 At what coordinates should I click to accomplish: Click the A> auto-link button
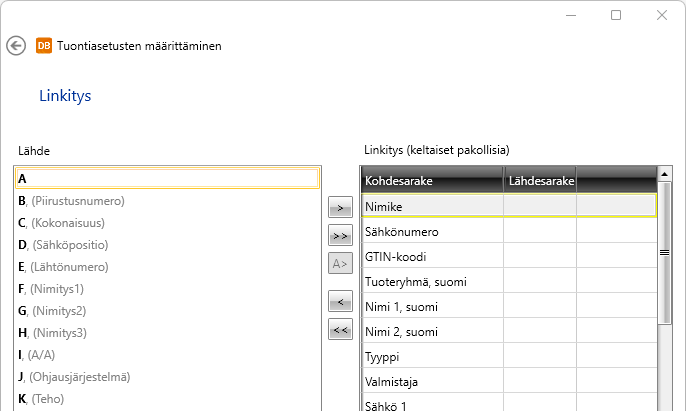coord(340,264)
